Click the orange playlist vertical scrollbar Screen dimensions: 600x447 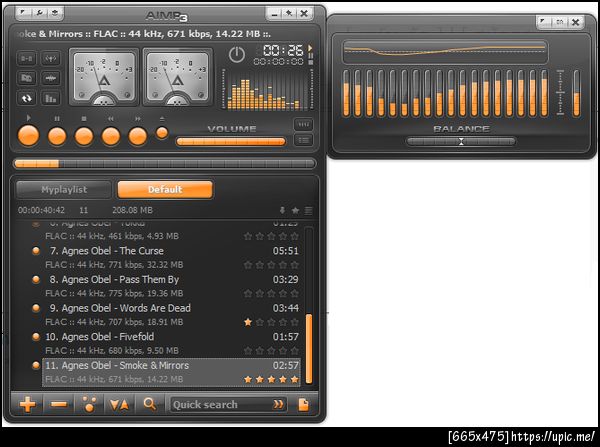coord(309,349)
